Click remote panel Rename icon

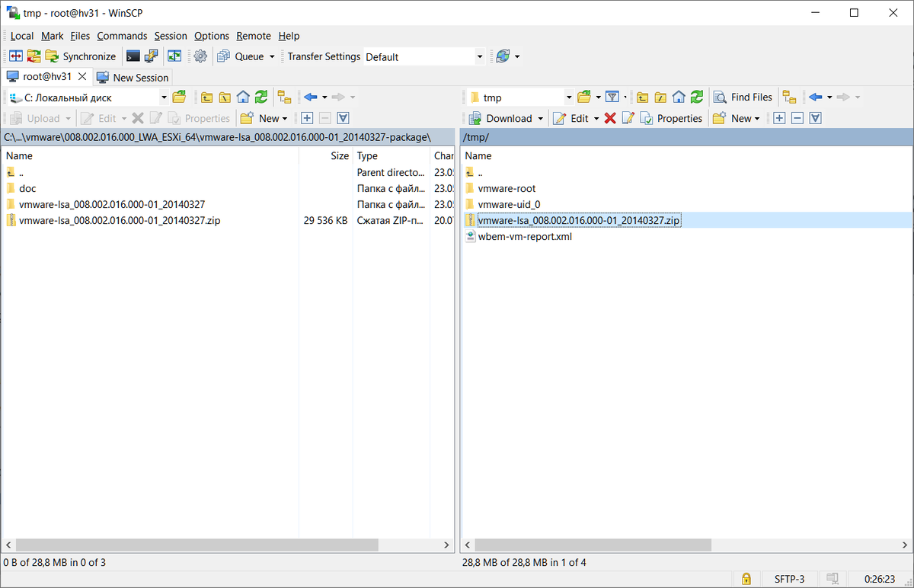[x=628, y=118]
